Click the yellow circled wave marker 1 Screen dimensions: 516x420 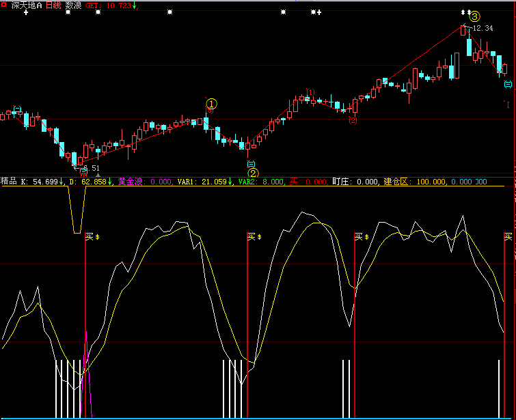[x=211, y=104]
